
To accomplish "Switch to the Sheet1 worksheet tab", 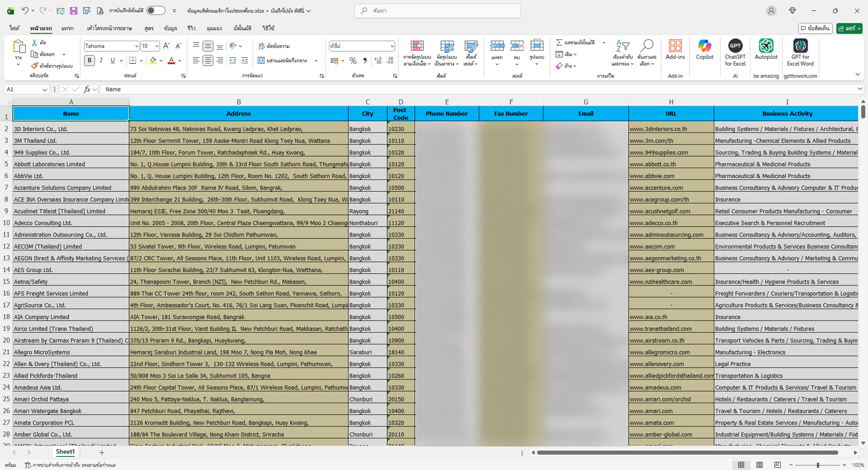I will tap(65, 452).
